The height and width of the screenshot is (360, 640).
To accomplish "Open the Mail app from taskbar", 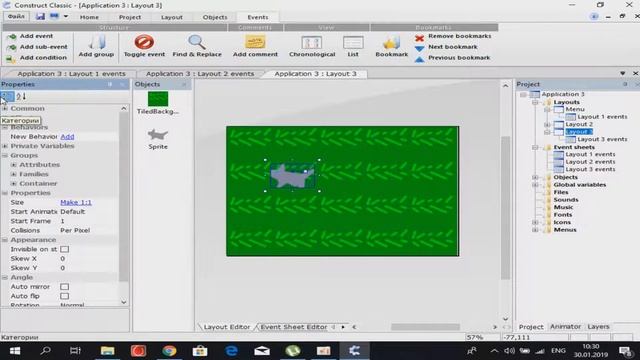I will coord(262,351).
